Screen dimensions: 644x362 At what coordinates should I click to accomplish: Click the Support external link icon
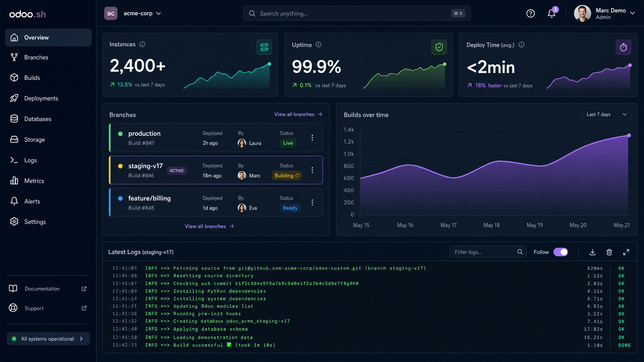click(84, 308)
